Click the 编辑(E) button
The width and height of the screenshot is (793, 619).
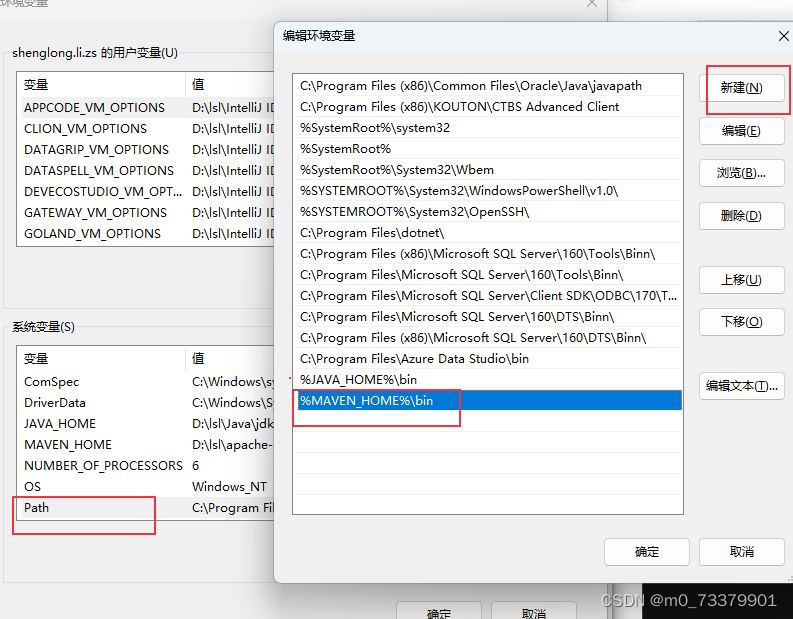coord(741,131)
